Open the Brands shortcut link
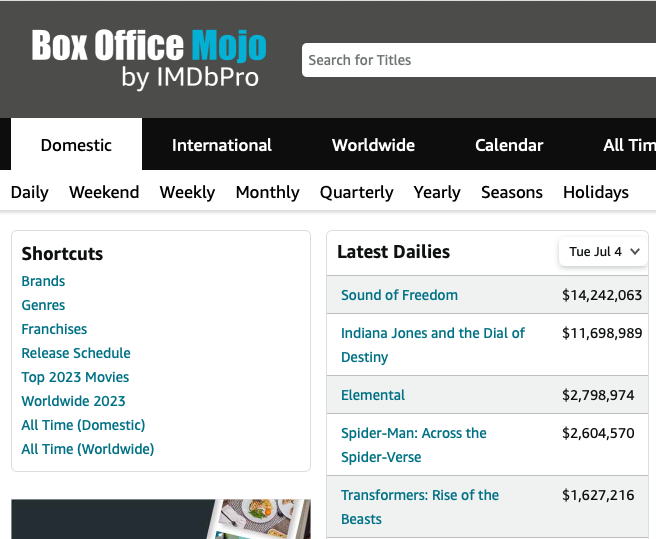Screen dimensions: 656x539 pos(43,281)
